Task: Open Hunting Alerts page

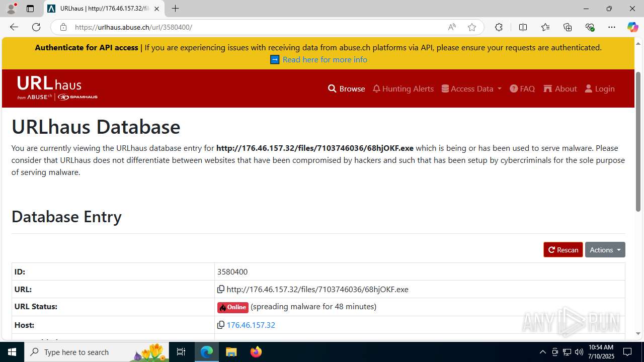Action: [403, 88]
